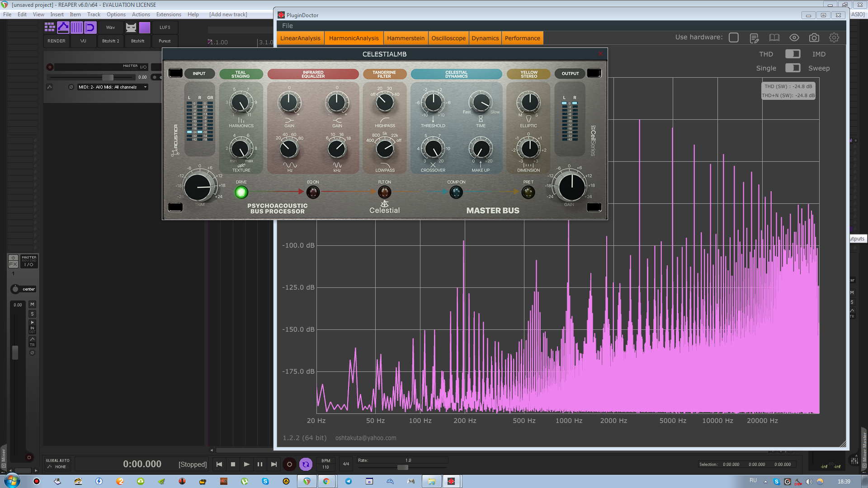This screenshot has height=488, width=868.
Task: Toggle the EQ ON LED button
Action: tap(313, 192)
